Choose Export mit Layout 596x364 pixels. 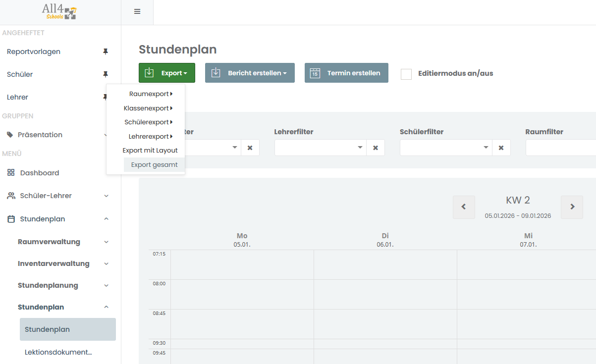point(150,150)
